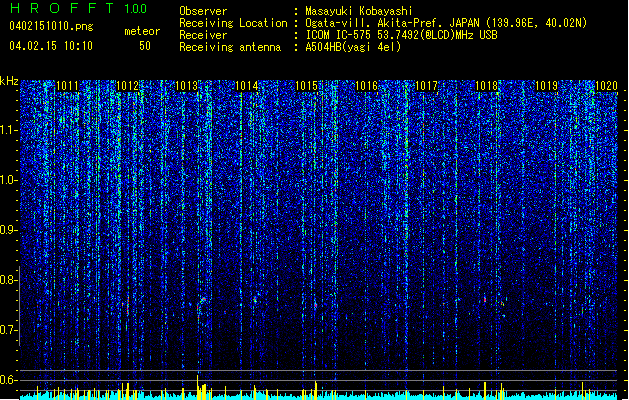Click the 1011 time marker

[67, 86]
